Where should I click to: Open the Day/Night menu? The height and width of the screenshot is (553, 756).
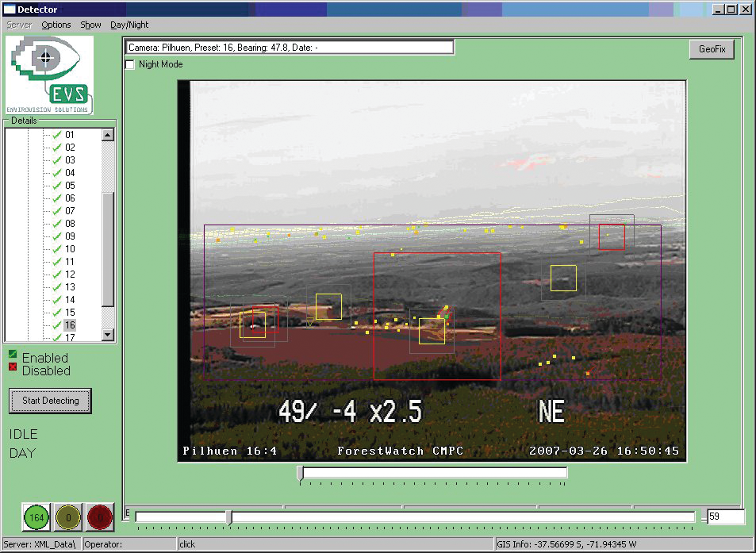129,25
